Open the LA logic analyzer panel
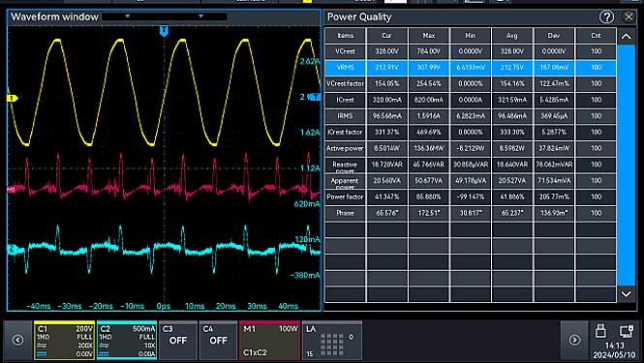 [332, 341]
